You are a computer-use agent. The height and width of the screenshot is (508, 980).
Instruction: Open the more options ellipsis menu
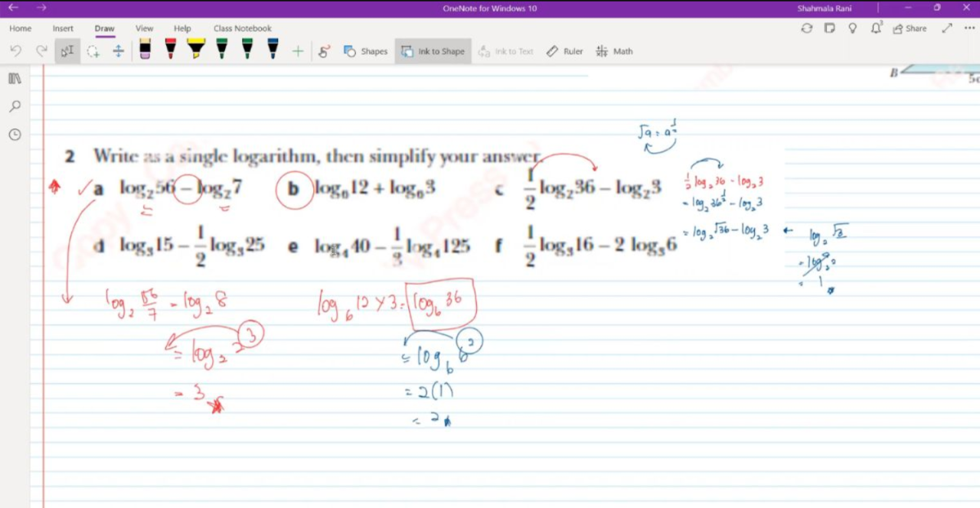click(969, 28)
